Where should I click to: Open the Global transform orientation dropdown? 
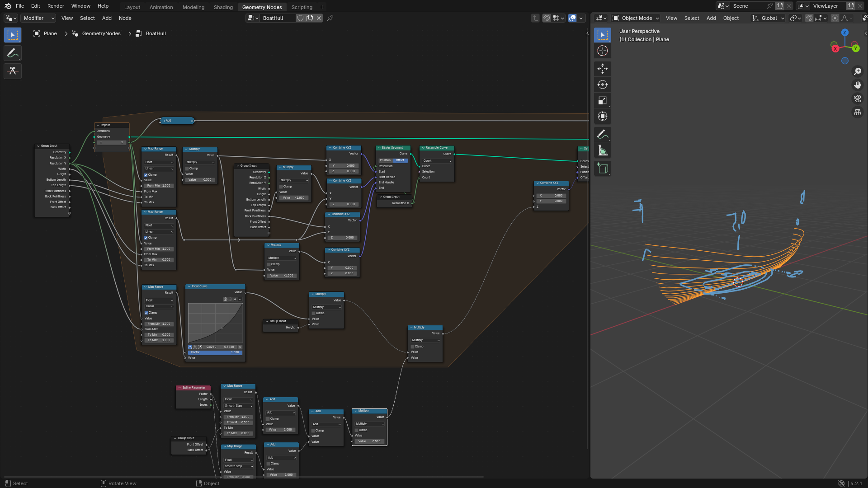coord(768,18)
